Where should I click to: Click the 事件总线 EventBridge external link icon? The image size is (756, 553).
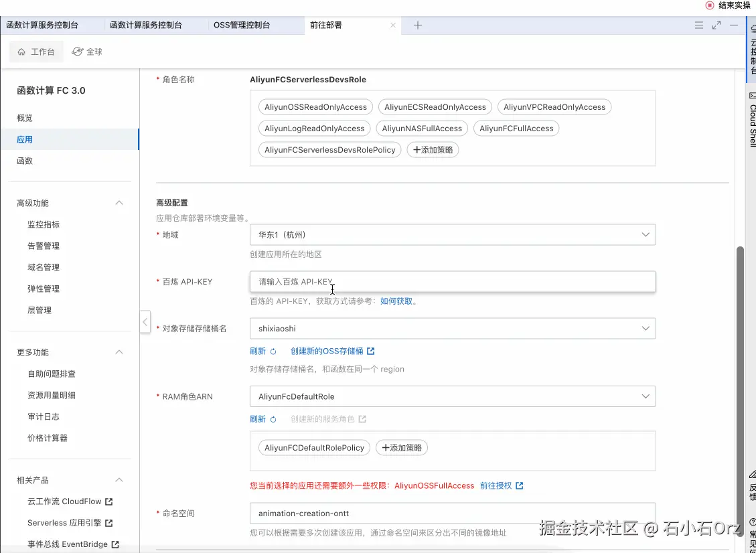click(x=115, y=544)
